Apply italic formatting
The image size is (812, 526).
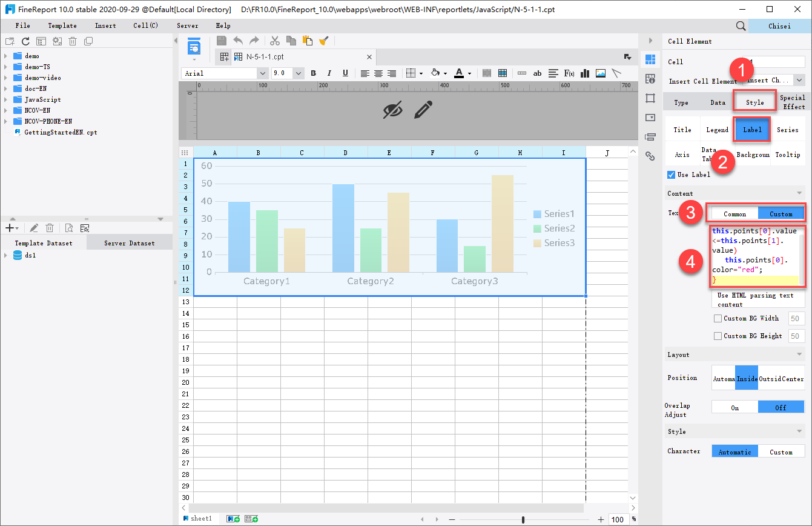tap(329, 73)
